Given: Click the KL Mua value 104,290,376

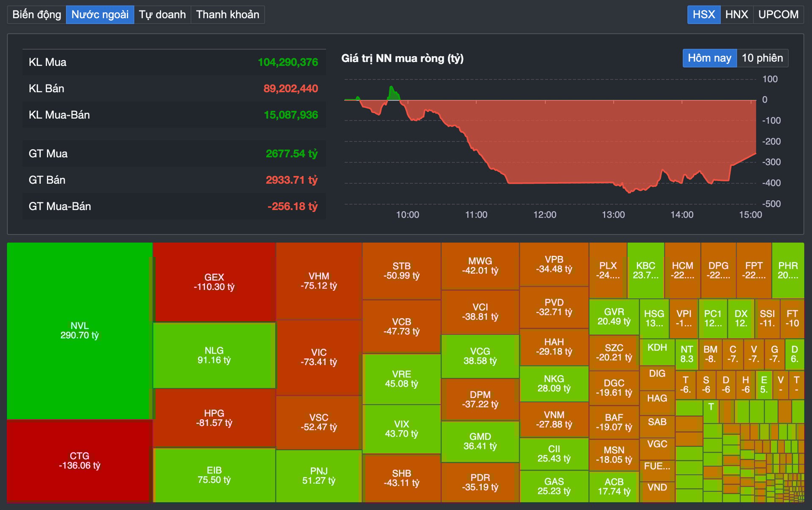Looking at the screenshot, I should [x=288, y=63].
